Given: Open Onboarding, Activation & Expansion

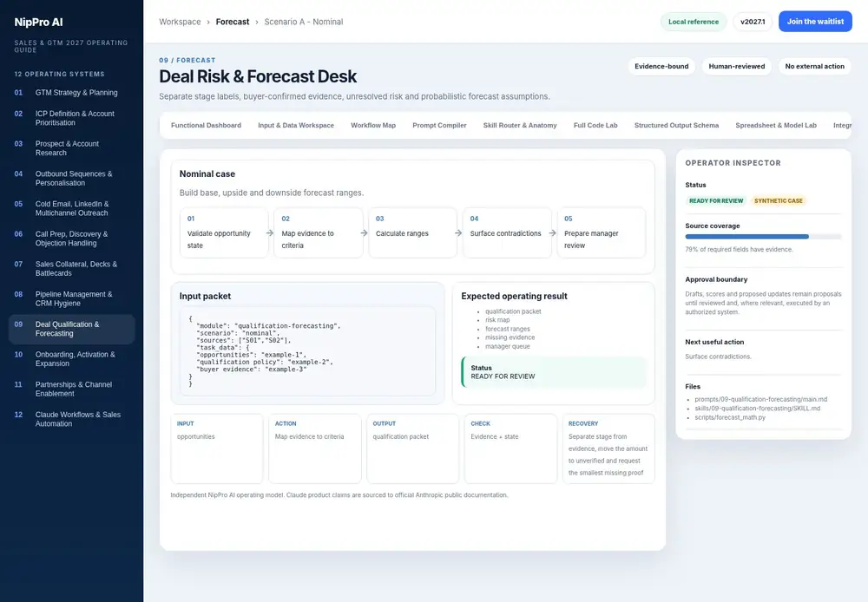Looking at the screenshot, I should (71, 358).
